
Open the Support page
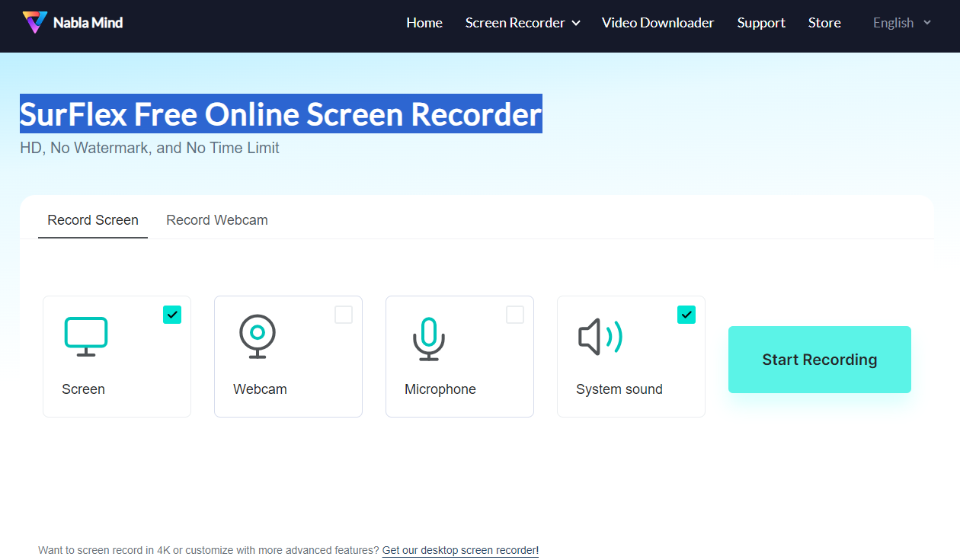761,23
